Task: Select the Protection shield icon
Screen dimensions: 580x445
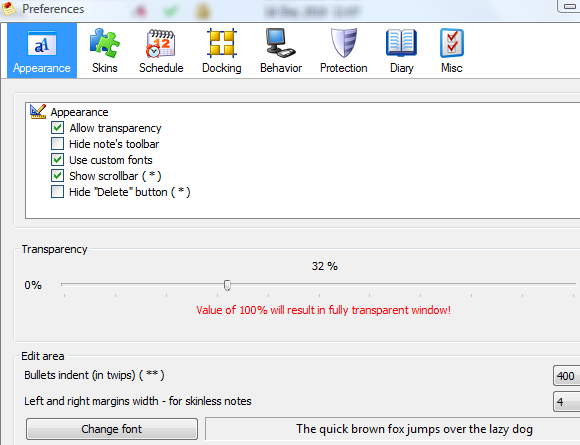Action: [x=344, y=43]
